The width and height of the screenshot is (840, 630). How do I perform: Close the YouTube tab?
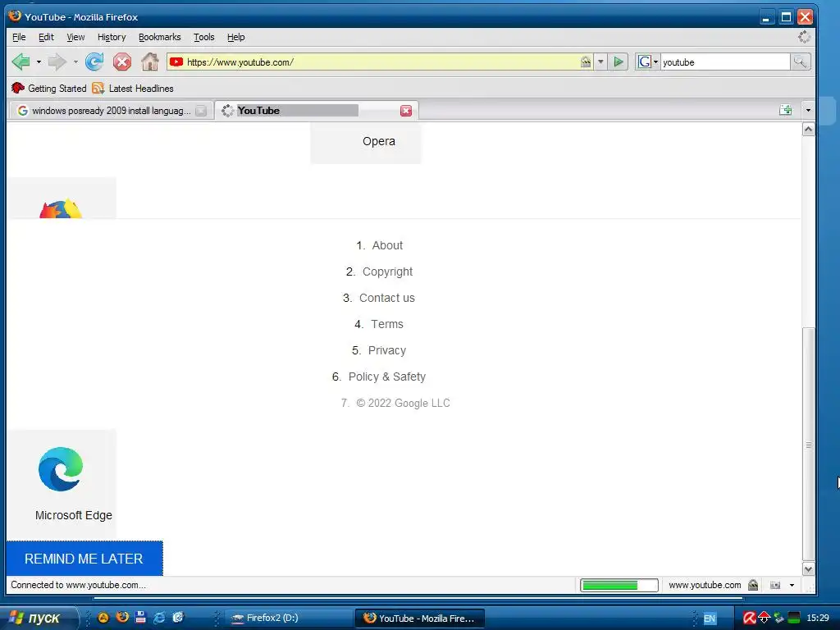[x=406, y=111]
